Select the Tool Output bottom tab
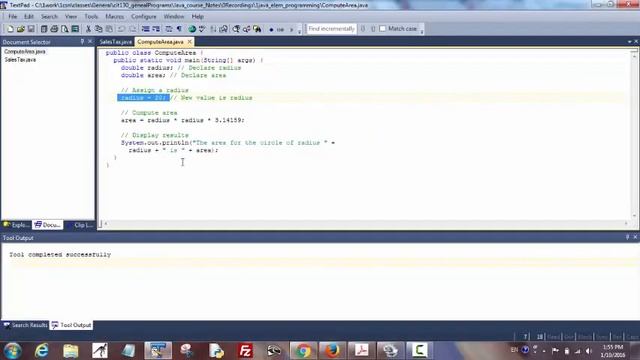Viewport: 640px width, 360px height. coord(71,325)
